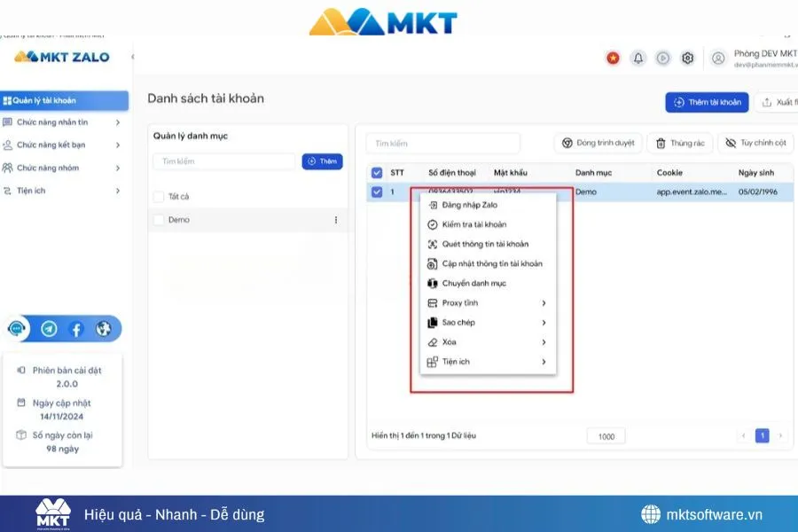The height and width of the screenshot is (532, 798).
Task: Click the settings gear icon in header
Action: click(x=687, y=58)
